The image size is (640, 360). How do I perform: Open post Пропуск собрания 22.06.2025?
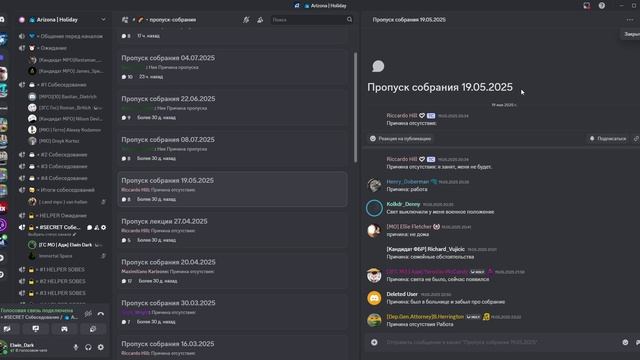pyautogui.click(x=232, y=108)
